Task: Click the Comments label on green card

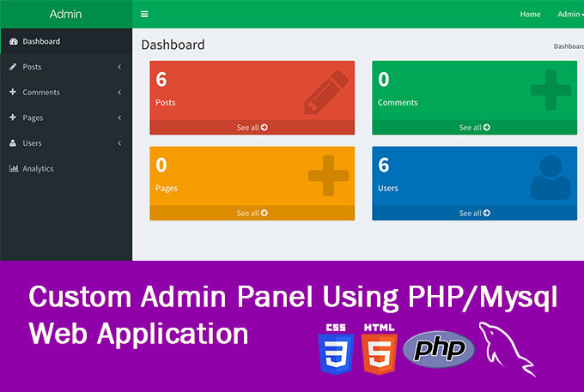Action: click(x=398, y=102)
